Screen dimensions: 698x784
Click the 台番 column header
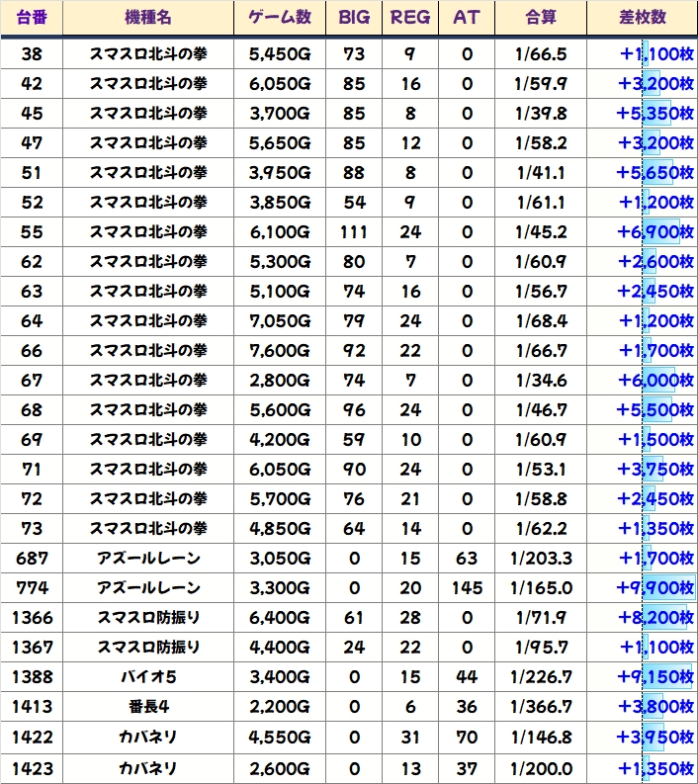pos(32,18)
